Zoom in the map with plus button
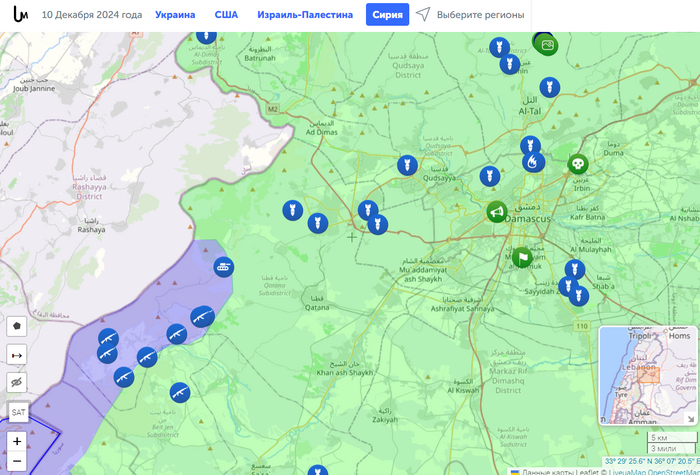This screenshot has width=700, height=475. tap(17, 441)
